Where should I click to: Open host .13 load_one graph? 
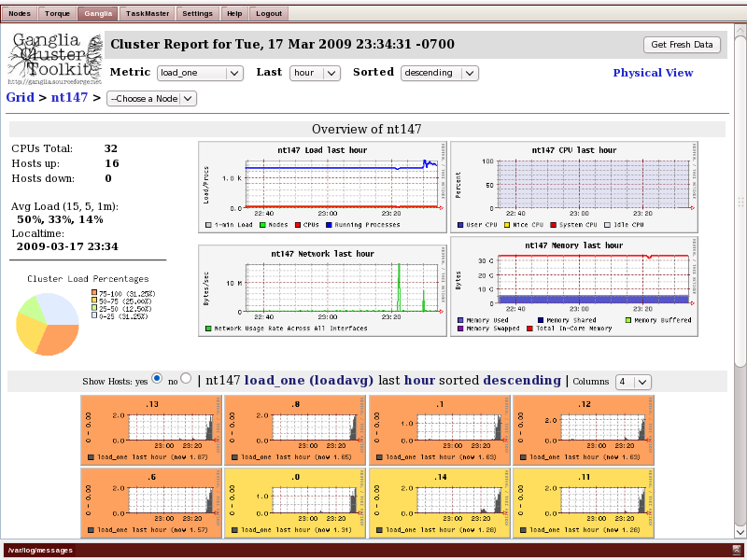click(x=151, y=430)
